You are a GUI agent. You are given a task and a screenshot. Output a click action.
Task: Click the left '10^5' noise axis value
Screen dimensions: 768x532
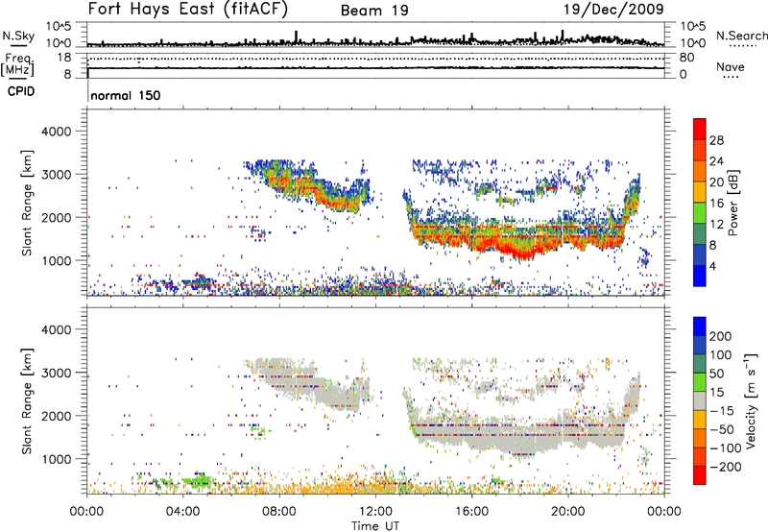(59, 26)
